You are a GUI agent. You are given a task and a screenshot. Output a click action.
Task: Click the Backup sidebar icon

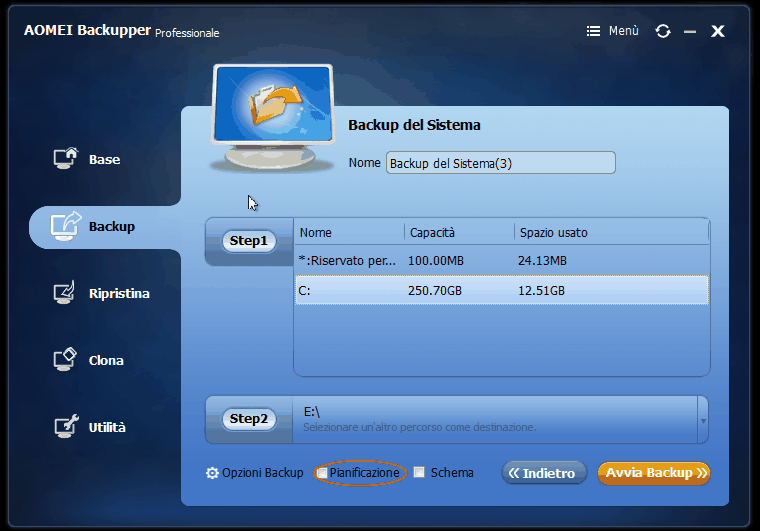65,226
